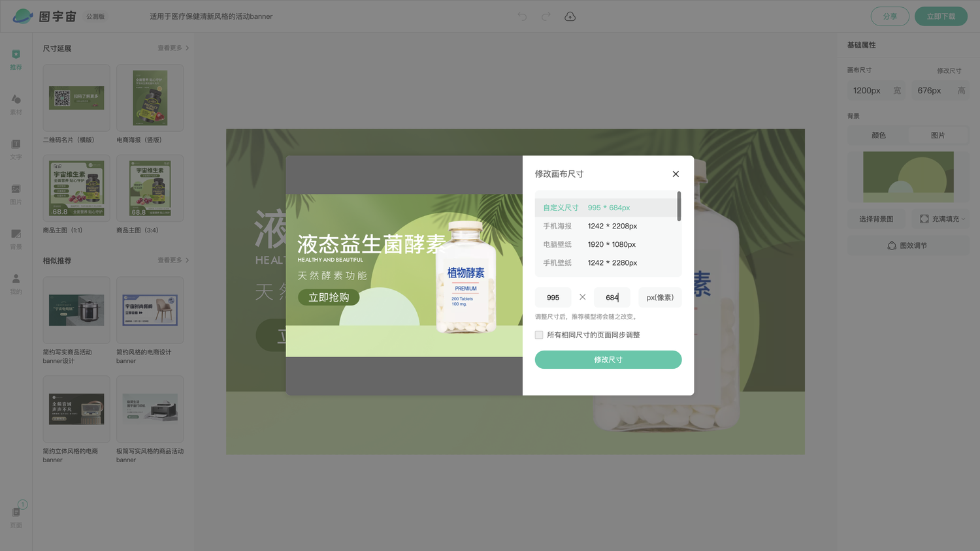Select the 二维码名片 (横版) thumbnail
The height and width of the screenshot is (551, 980).
pyautogui.click(x=76, y=98)
